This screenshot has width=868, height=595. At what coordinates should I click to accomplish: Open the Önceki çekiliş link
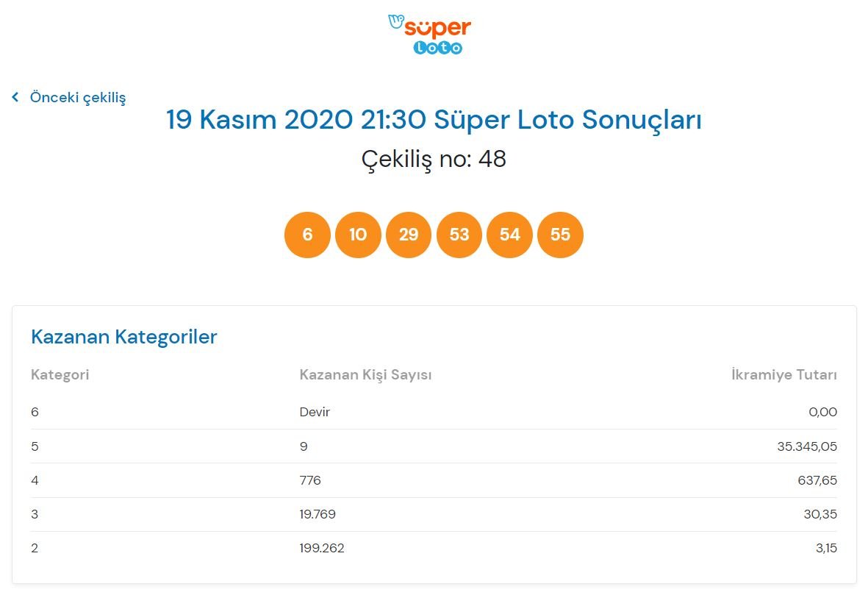pos(77,97)
